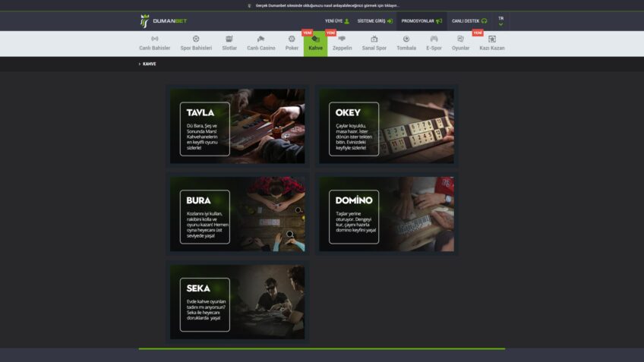Open Canlı Destek live support
The height and width of the screenshot is (362, 644).
tap(469, 21)
